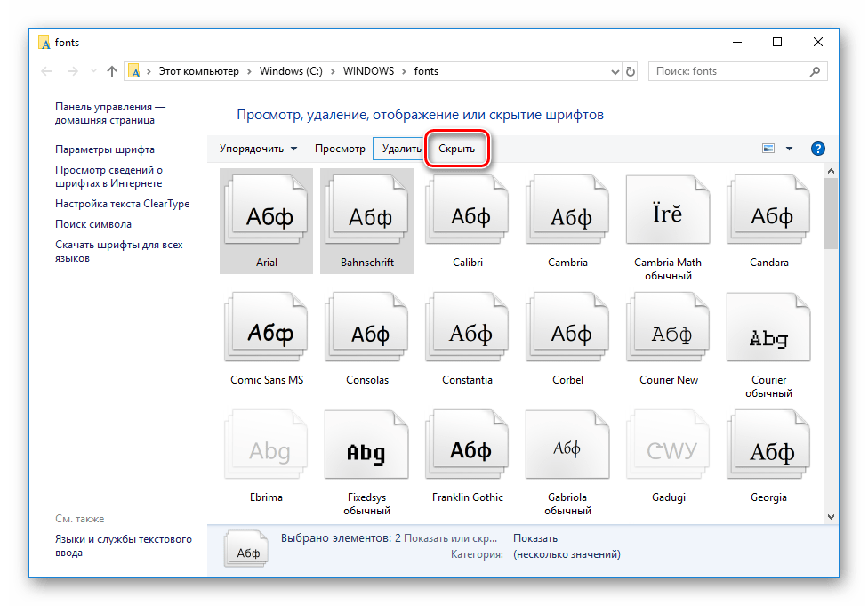Image resolution: width=868 pixels, height=606 pixels.
Task: Open address bar history dropdown
Action: point(615,71)
